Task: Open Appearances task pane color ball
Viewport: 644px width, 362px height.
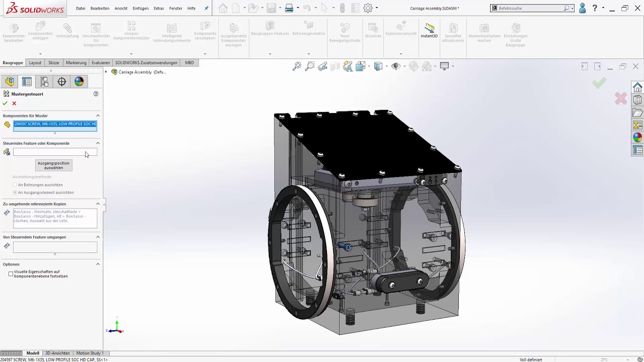Action: tap(637, 137)
